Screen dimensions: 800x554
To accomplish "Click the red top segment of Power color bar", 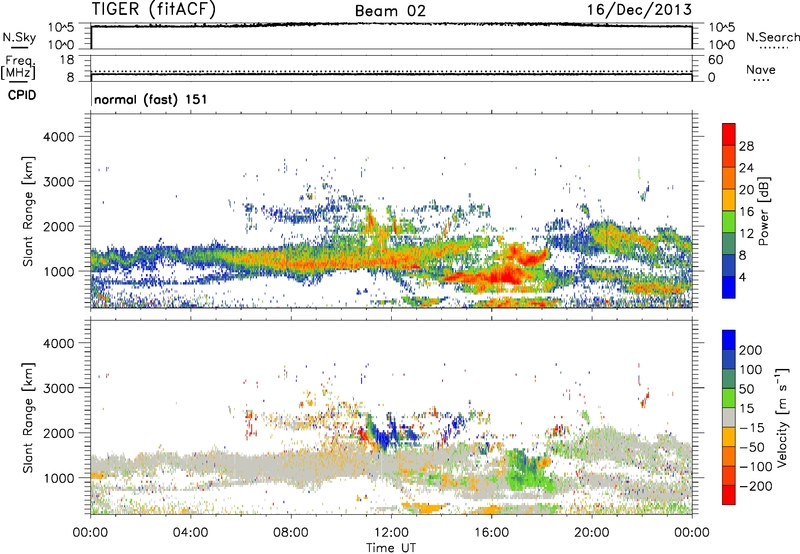I will [x=729, y=134].
